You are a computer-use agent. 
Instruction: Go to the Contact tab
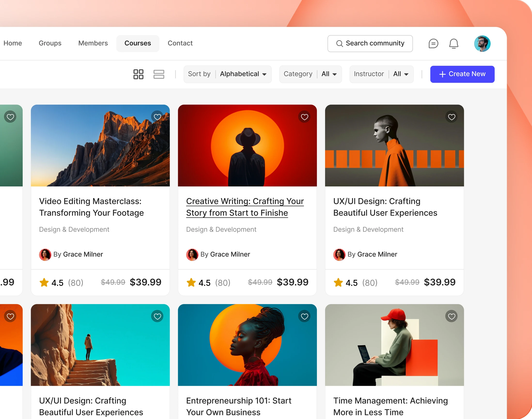180,43
